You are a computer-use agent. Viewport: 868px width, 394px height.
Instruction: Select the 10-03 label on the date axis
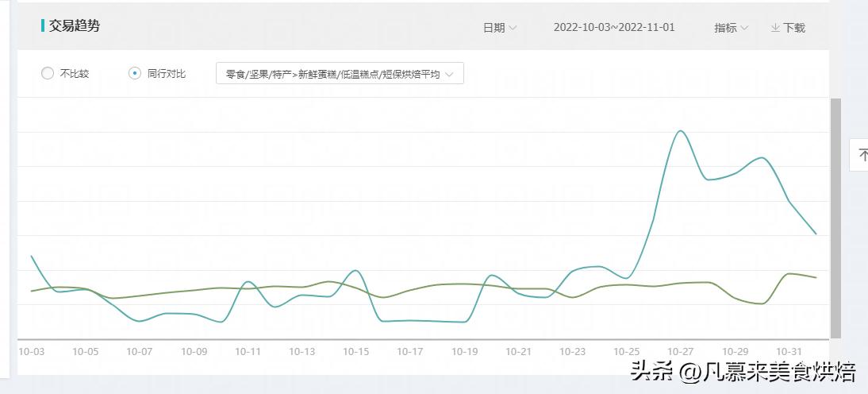click(31, 351)
